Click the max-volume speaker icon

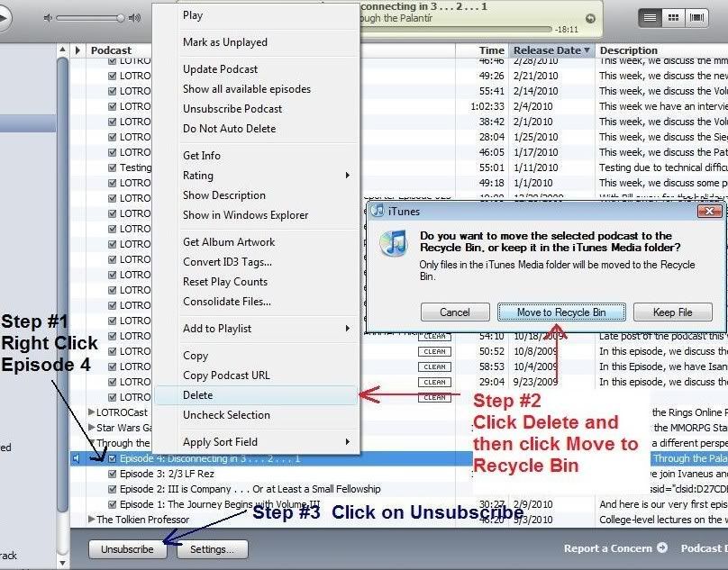[x=134, y=18]
